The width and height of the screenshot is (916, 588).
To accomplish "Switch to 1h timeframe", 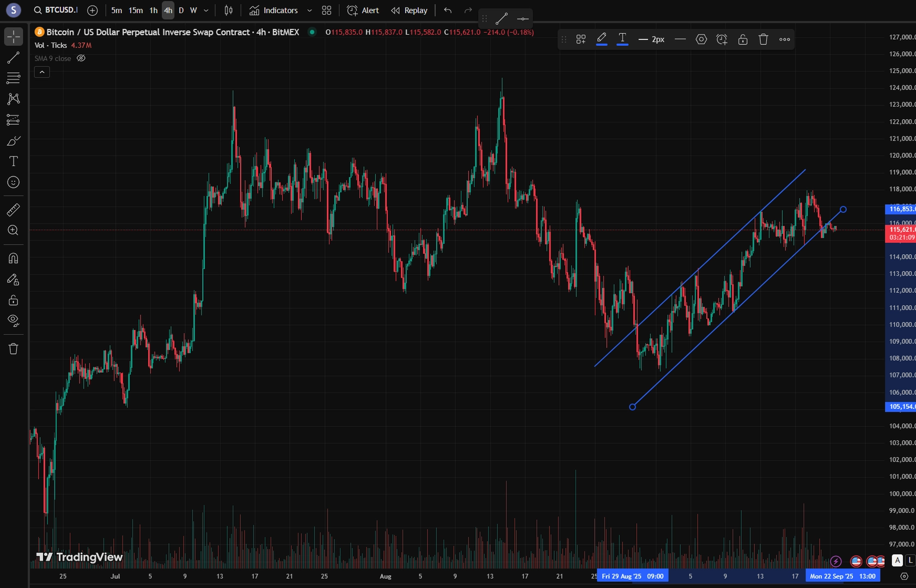I will pyautogui.click(x=154, y=10).
